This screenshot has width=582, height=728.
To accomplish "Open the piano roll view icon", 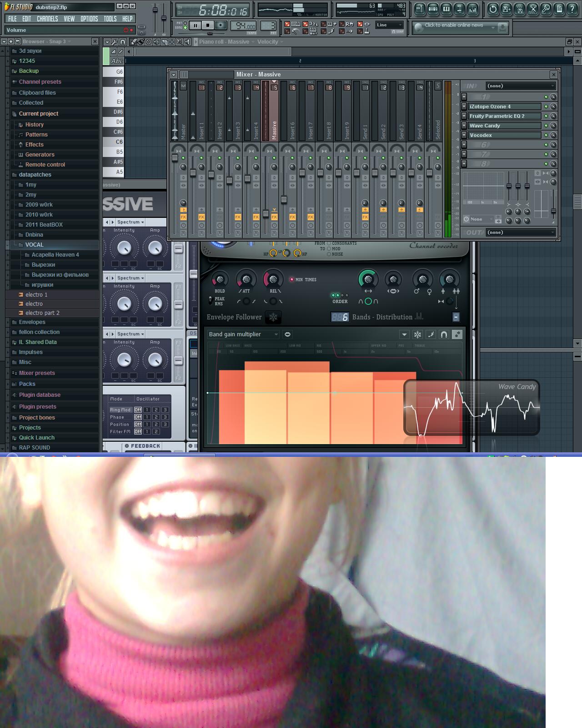I will coord(446,9).
